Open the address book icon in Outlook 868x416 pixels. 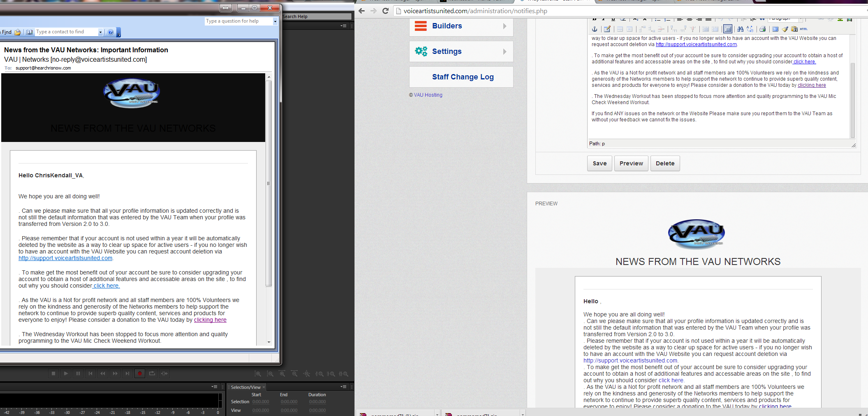pos(30,32)
